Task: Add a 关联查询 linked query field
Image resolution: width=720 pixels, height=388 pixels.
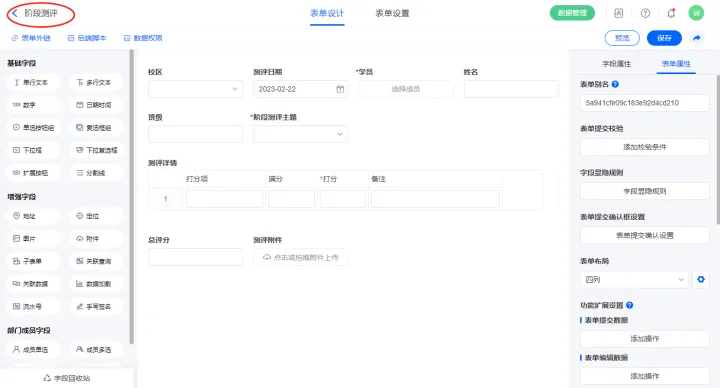Action: (96, 261)
